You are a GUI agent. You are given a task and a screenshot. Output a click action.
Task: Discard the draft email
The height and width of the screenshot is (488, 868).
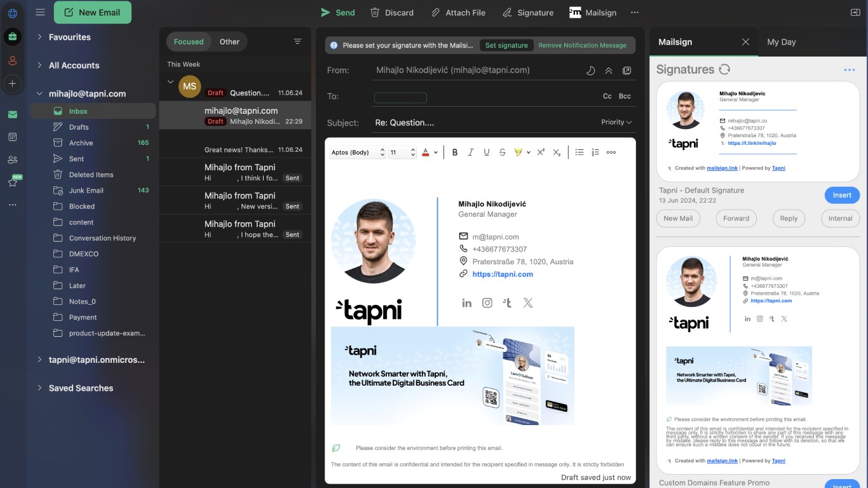392,13
